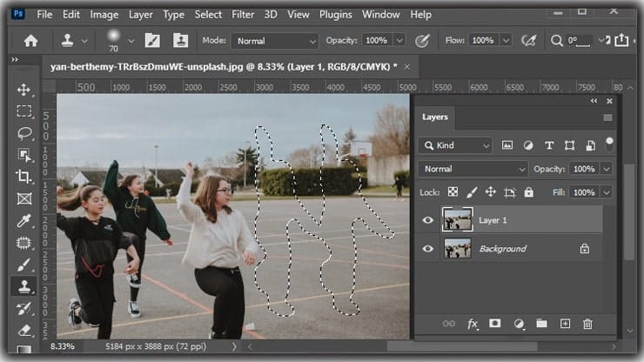Viewport: 644px width, 362px height.
Task: Click the Background layer thumbnail
Action: (458, 249)
